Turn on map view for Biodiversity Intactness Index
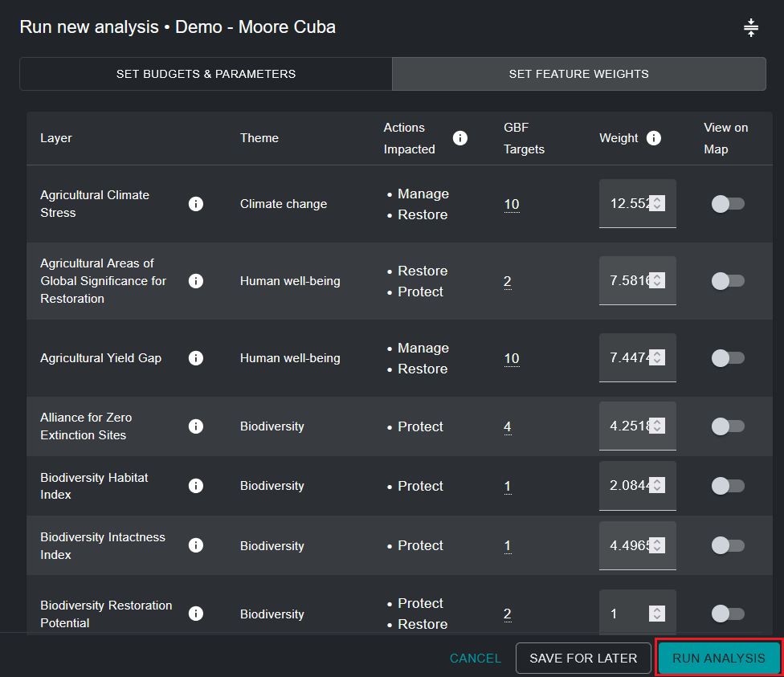The height and width of the screenshot is (677, 784). coord(728,545)
